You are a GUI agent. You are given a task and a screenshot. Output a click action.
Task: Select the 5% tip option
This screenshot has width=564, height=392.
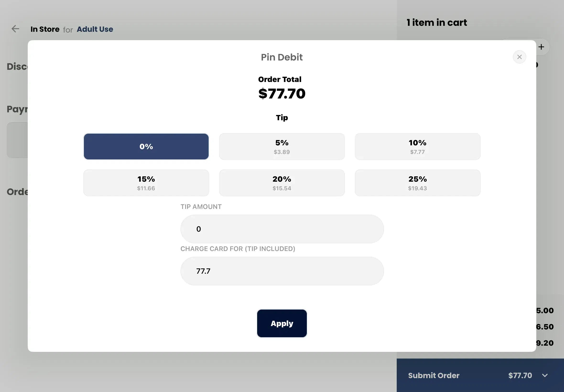coord(282,146)
